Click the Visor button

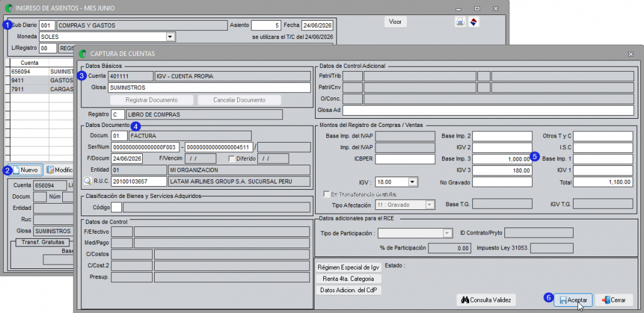[x=396, y=22]
